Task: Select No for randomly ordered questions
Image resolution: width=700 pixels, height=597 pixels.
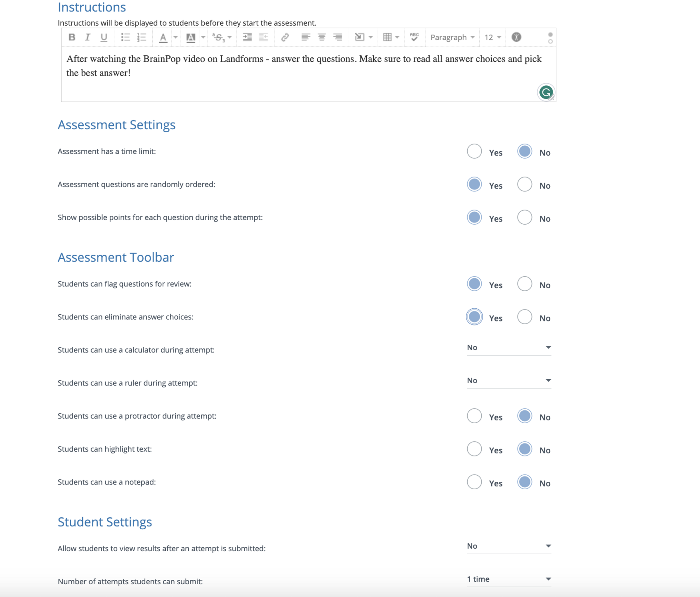Action: click(524, 185)
